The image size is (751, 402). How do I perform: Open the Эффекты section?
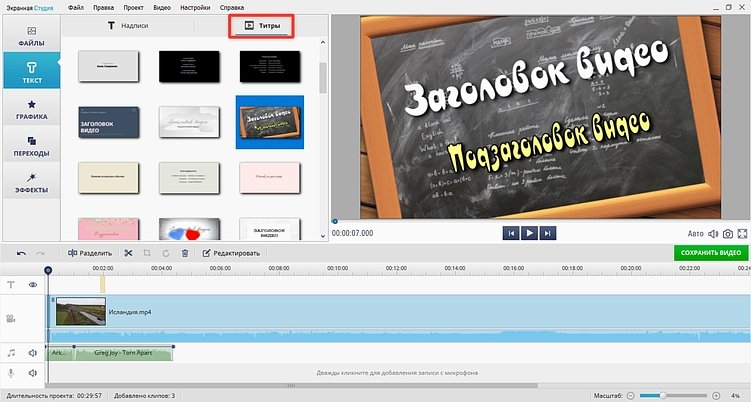click(x=32, y=183)
